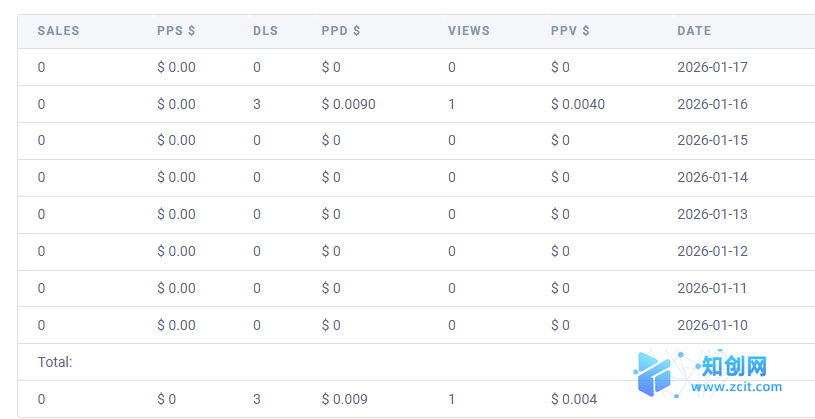This screenshot has width=815, height=419.
Task: Click the DATE column header
Action: pyautogui.click(x=694, y=31)
